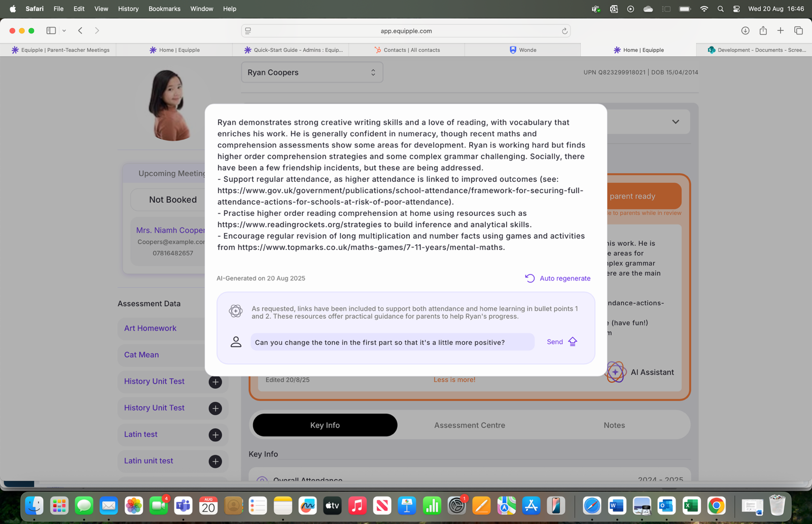Click the Auto regenerate link
Screen dimensions: 812x524
(x=564, y=278)
